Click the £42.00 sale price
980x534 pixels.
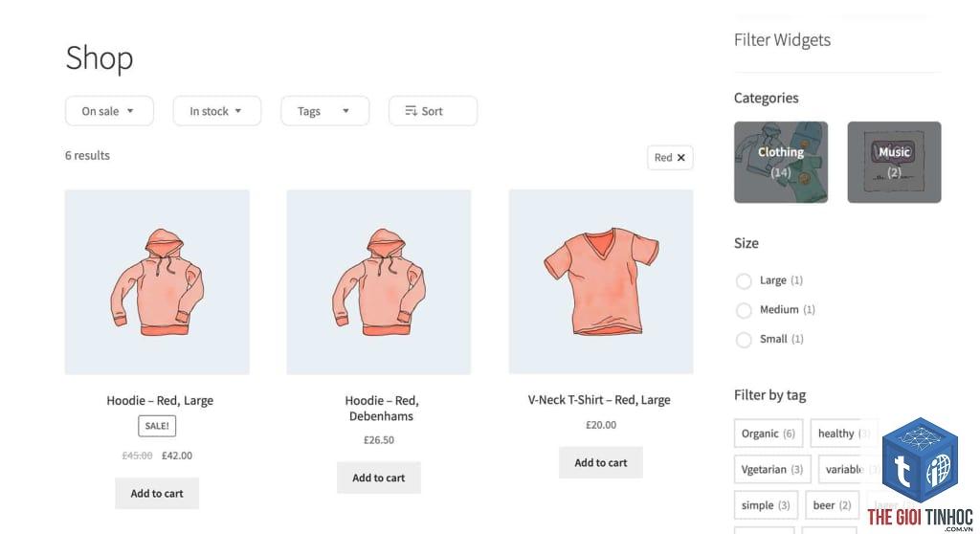pos(177,456)
